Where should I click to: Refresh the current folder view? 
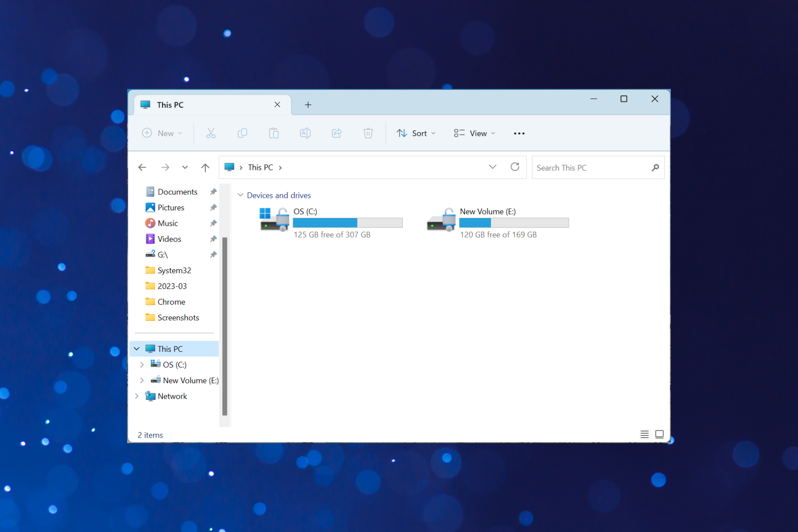pyautogui.click(x=515, y=167)
